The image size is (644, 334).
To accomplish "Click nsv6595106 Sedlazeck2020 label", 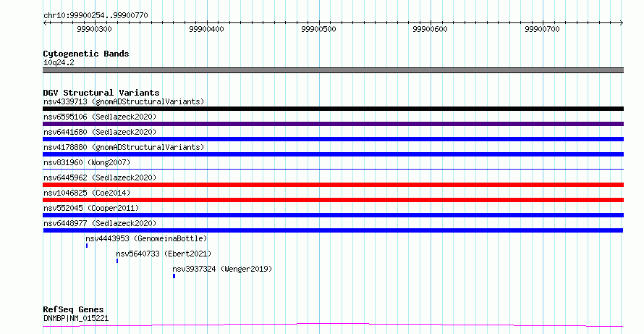I will tap(100, 117).
